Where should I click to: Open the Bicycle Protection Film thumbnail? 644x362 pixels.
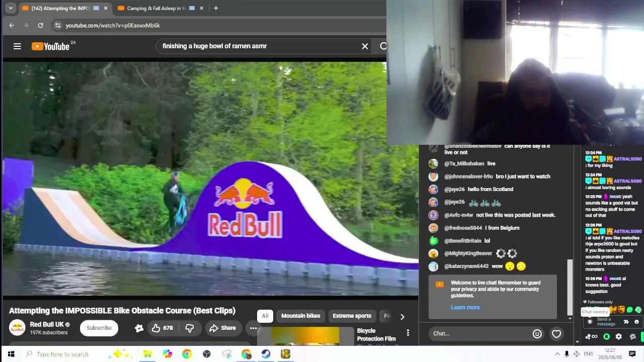click(x=305, y=336)
